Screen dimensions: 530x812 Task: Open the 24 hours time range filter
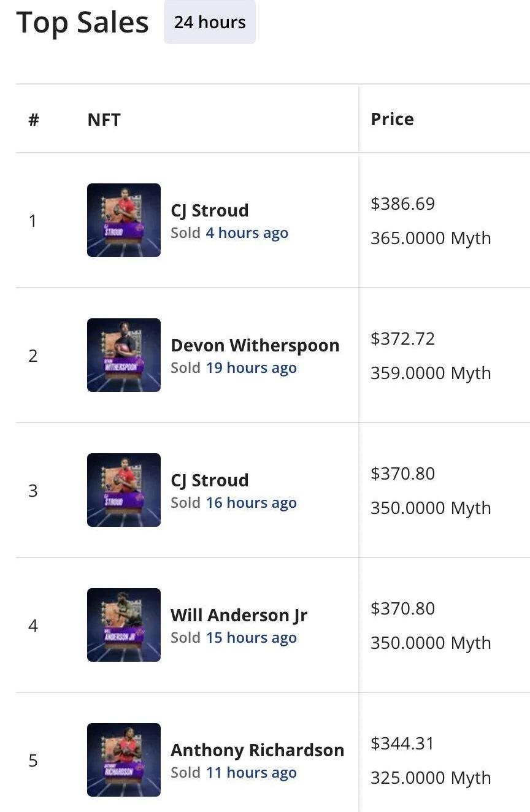pos(209,23)
